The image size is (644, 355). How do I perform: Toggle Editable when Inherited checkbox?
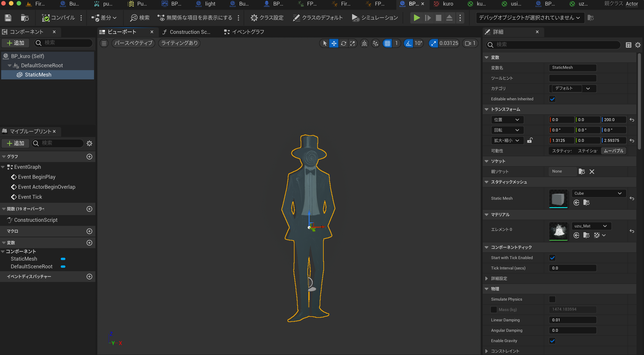[552, 99]
